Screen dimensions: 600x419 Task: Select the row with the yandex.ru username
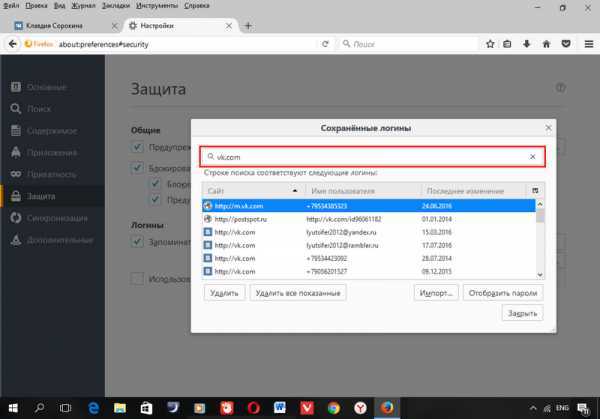point(369,232)
